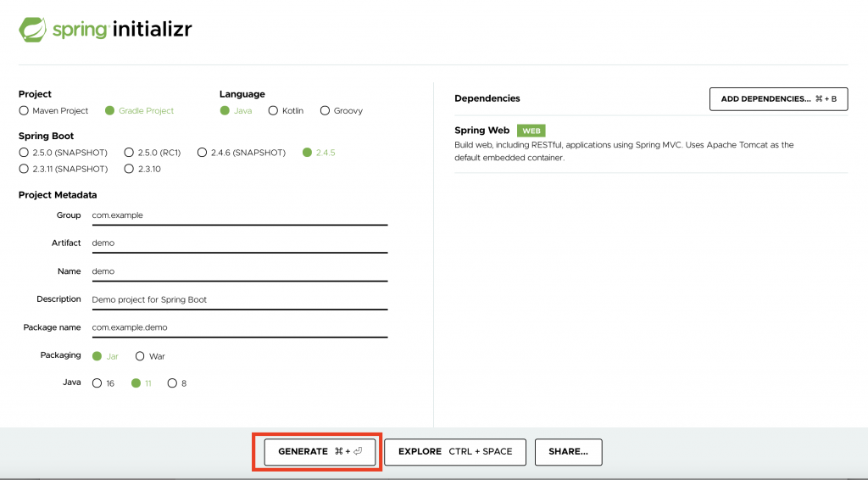Set packaging to Jar

tap(97, 356)
